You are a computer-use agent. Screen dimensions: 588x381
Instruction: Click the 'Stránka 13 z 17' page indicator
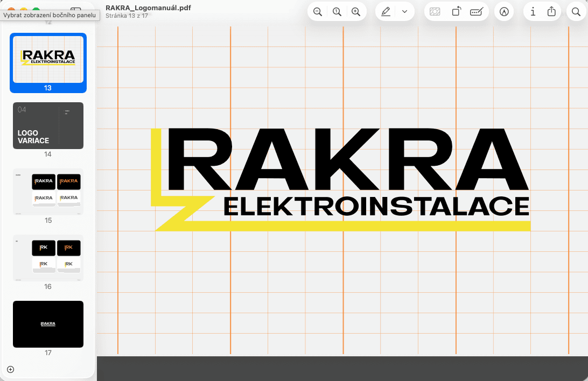tap(127, 16)
